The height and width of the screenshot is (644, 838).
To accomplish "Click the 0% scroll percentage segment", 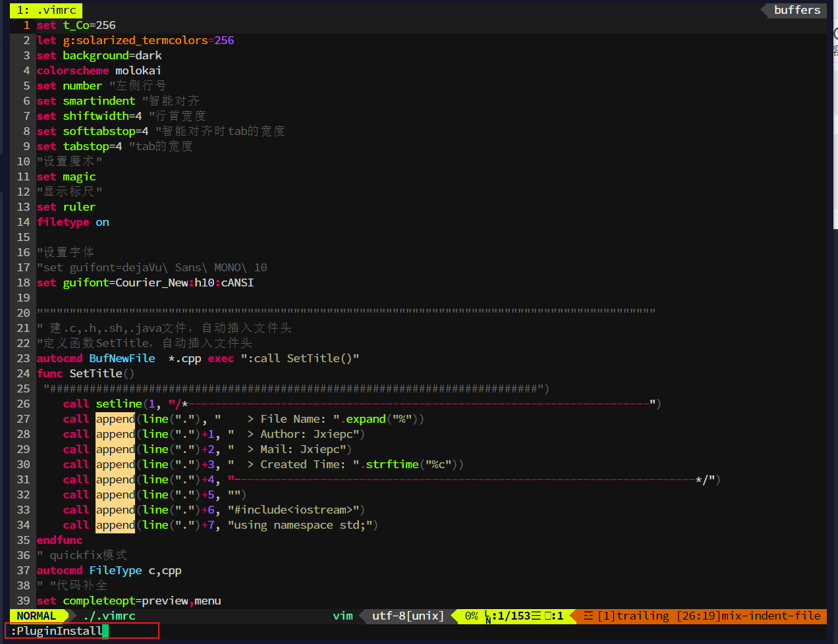I will [472, 616].
